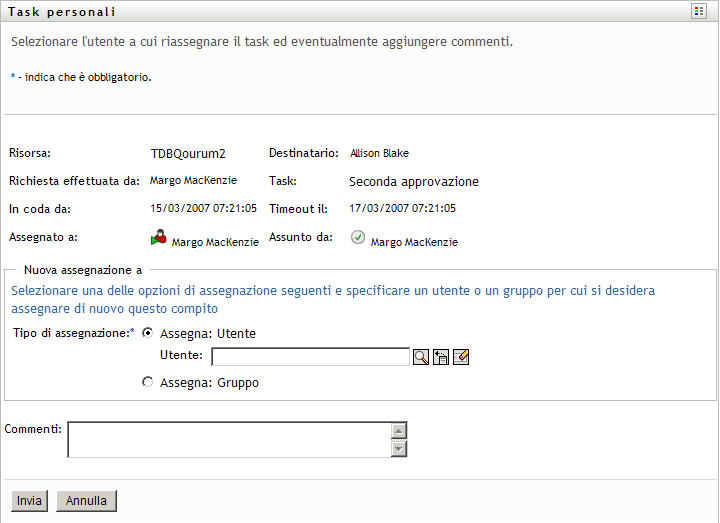Select the Assegna: Utente radio button
The image size is (720, 523).
tap(148, 333)
